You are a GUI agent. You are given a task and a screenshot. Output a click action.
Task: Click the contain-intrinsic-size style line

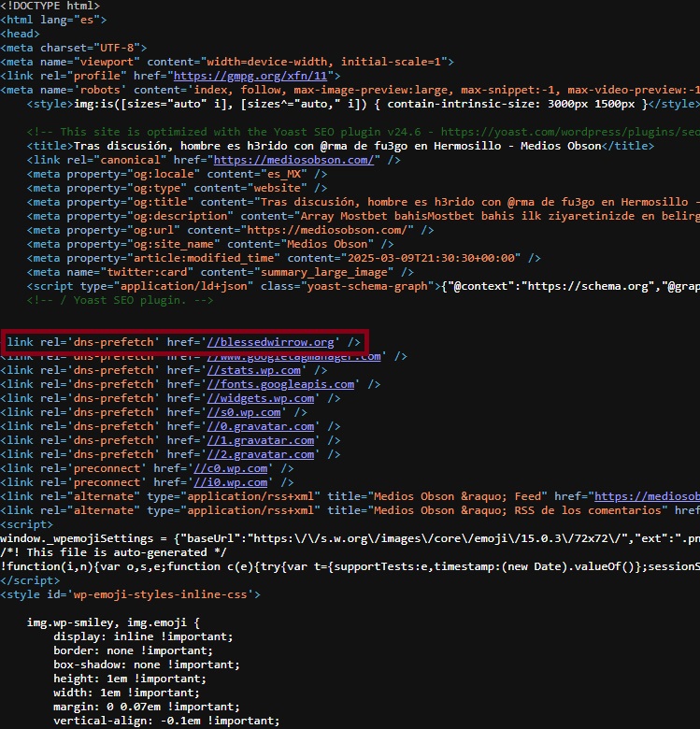pyautogui.click(x=364, y=104)
